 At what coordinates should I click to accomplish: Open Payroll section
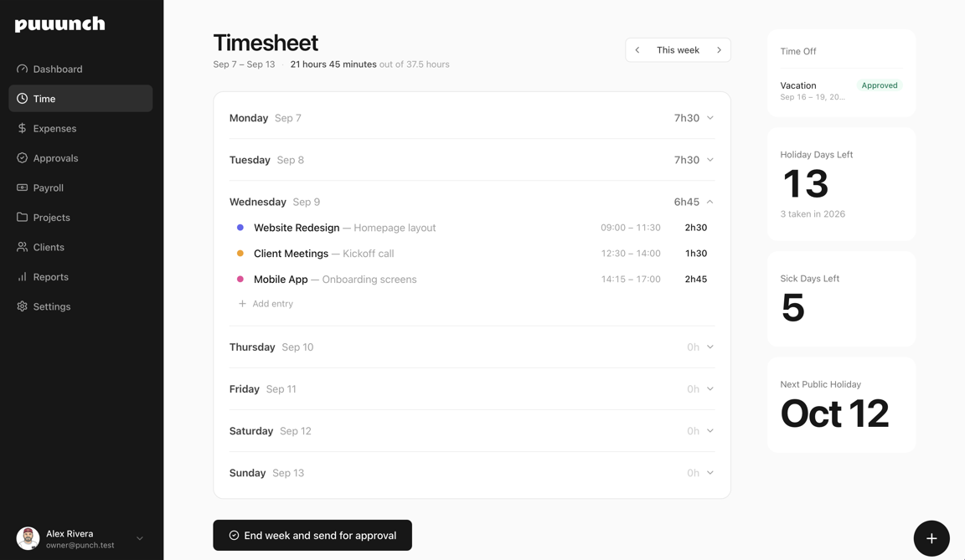(x=80, y=188)
